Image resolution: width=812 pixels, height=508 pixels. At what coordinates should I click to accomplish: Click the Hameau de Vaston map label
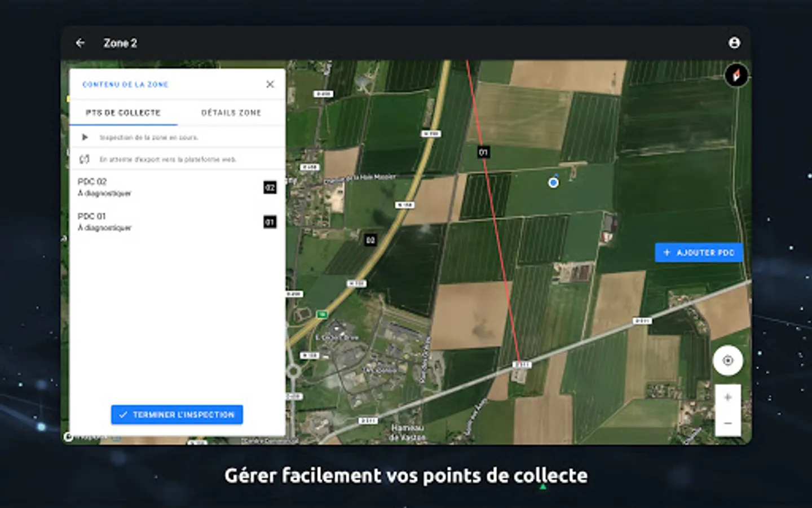click(408, 432)
